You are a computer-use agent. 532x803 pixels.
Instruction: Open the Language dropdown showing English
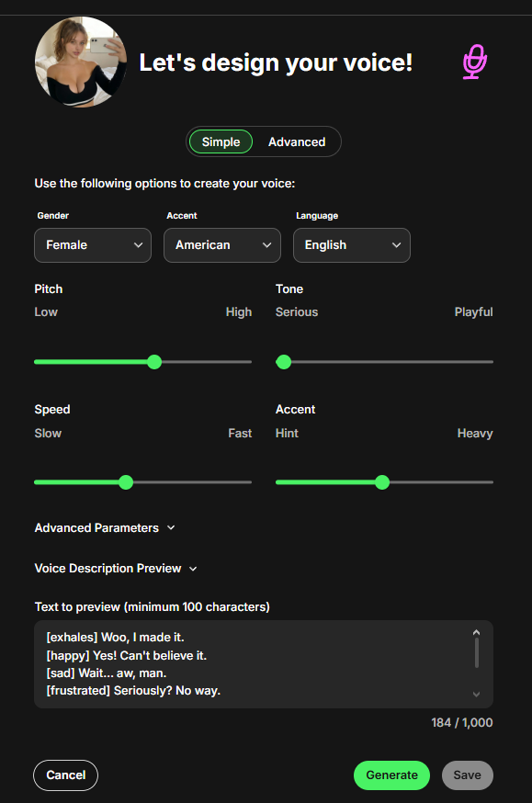tap(351, 245)
